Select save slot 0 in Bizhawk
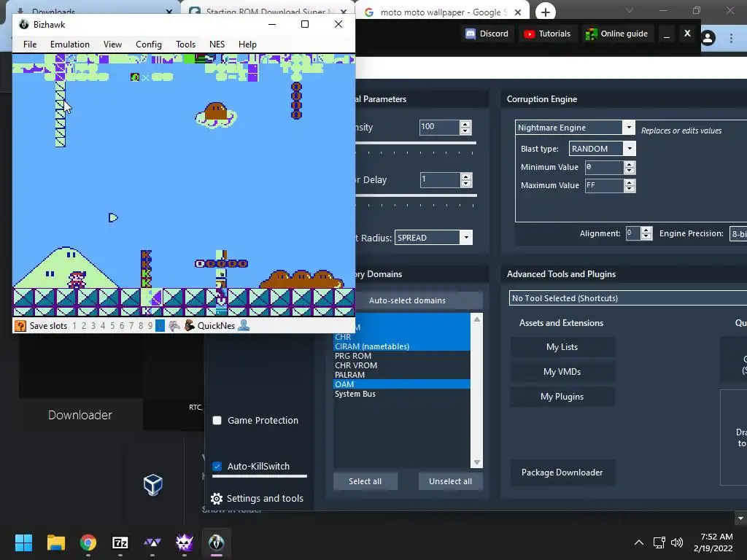This screenshot has width=747, height=560. tap(160, 326)
